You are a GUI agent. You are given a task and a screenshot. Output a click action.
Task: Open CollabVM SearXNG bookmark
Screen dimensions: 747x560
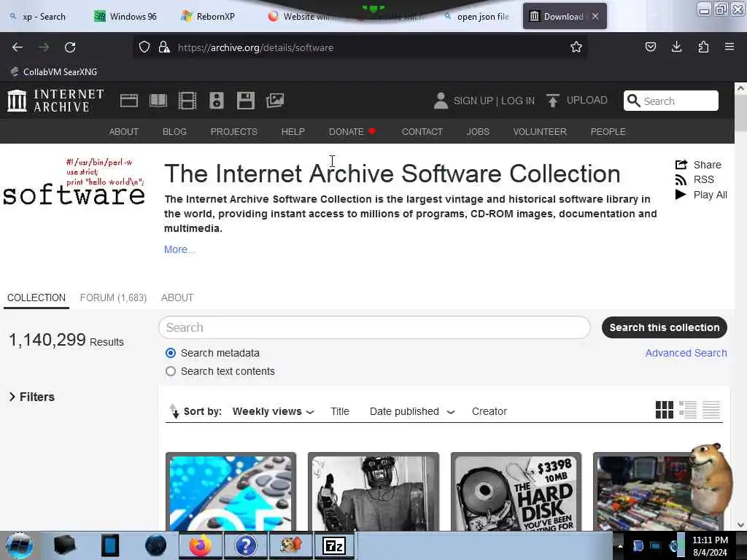[54, 72]
